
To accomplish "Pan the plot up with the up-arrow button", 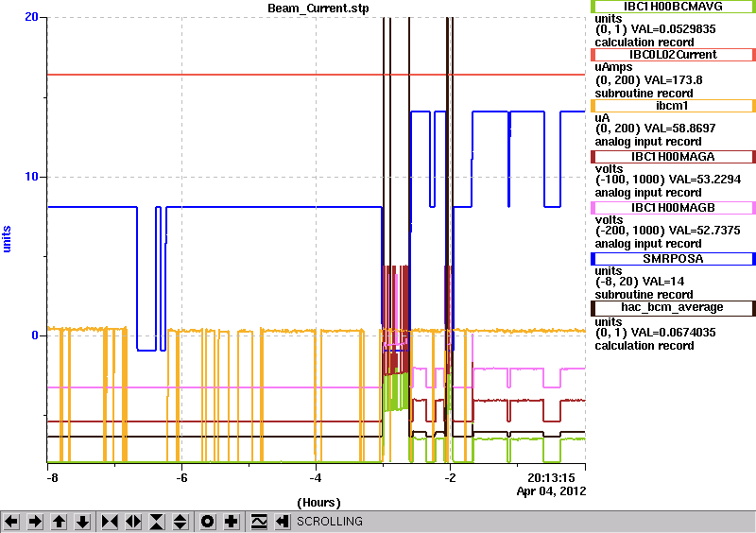I will pos(59,522).
